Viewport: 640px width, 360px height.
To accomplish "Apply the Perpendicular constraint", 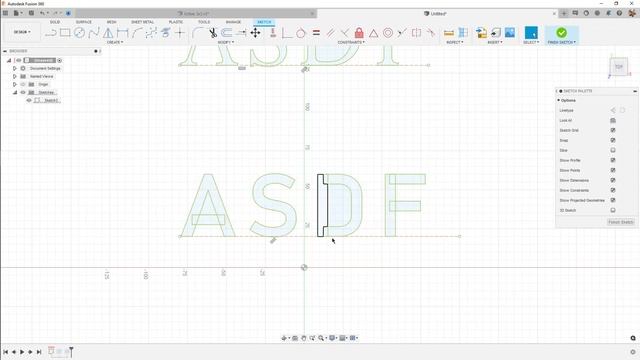I will (344, 33).
